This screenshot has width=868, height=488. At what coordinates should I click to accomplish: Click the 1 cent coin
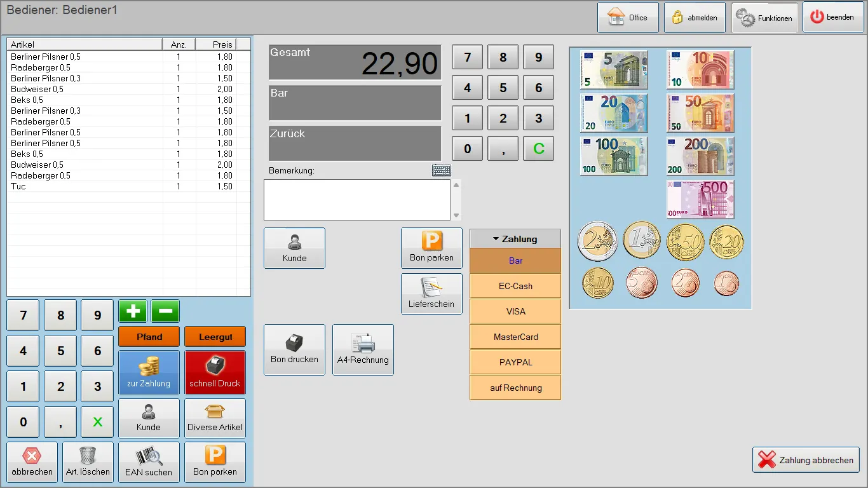[x=726, y=283]
